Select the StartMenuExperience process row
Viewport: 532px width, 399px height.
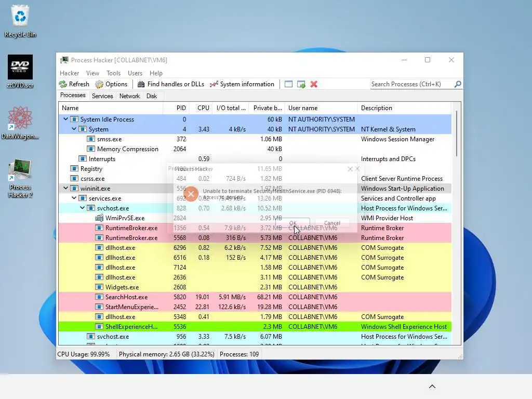(x=255, y=307)
